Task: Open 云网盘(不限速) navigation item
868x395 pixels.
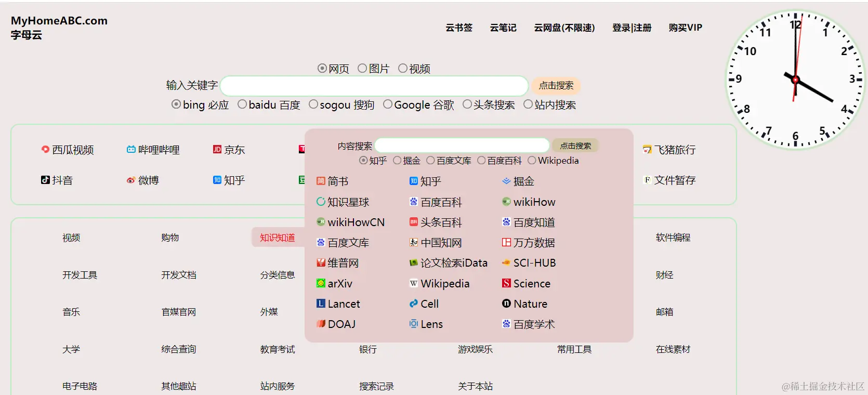Action: coord(564,28)
